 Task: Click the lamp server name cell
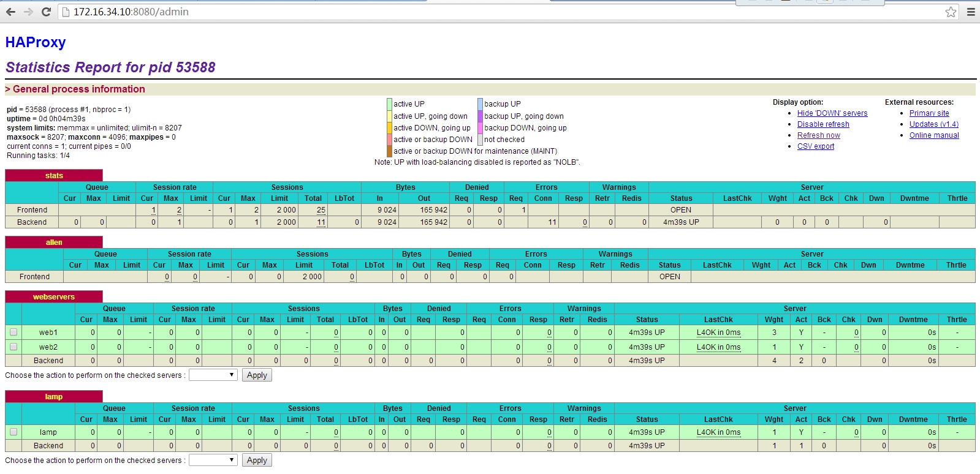(x=48, y=432)
